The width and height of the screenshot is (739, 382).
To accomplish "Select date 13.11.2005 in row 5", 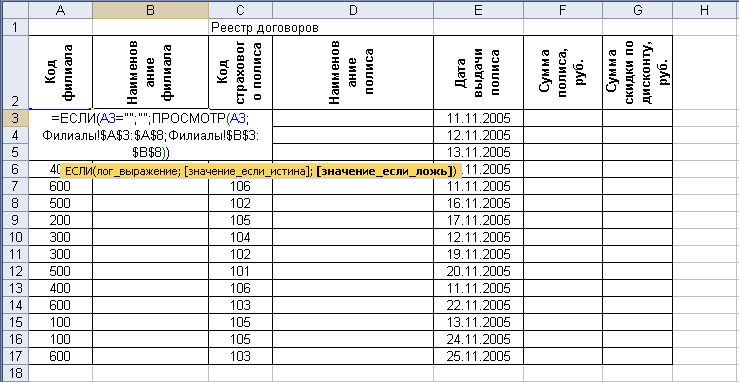I will click(478, 152).
